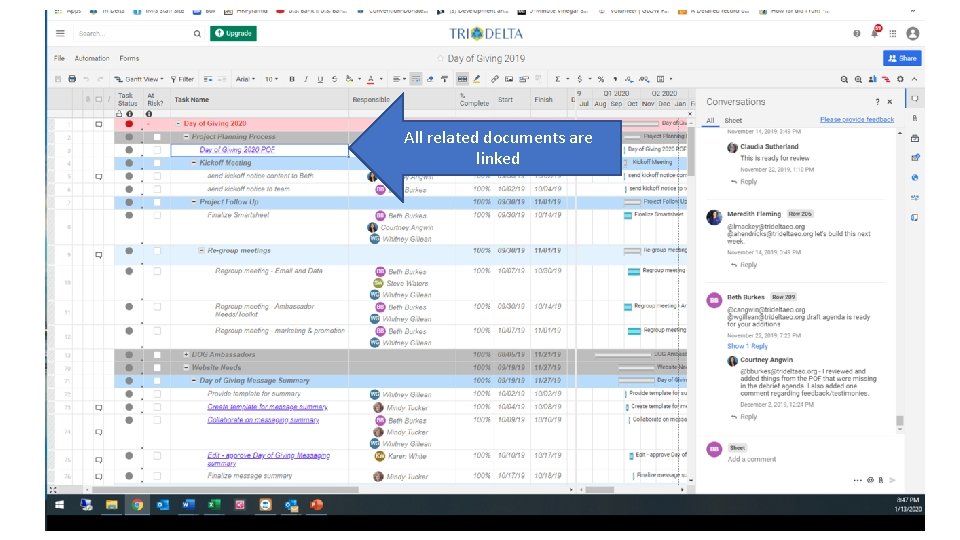Collapse the Day of Giving 2020 row

178,124
